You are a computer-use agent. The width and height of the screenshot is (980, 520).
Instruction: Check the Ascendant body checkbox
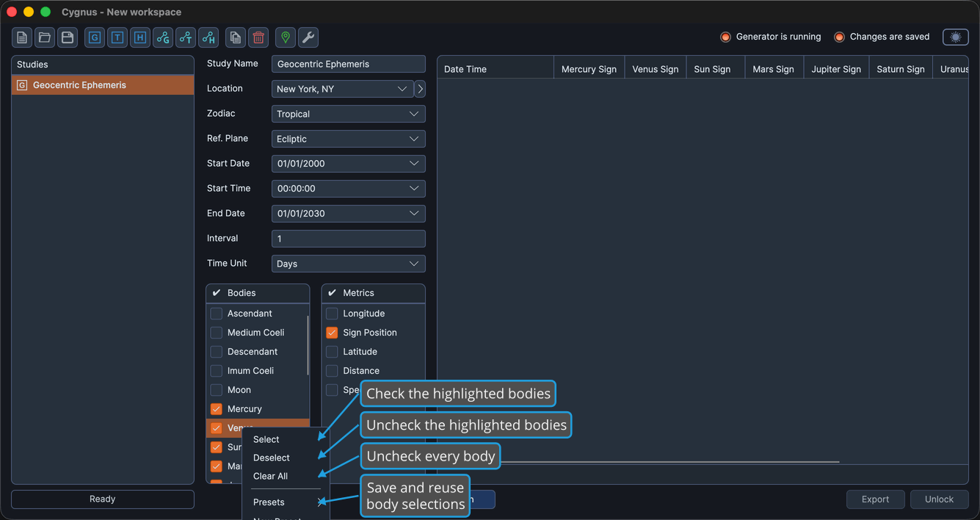click(217, 314)
